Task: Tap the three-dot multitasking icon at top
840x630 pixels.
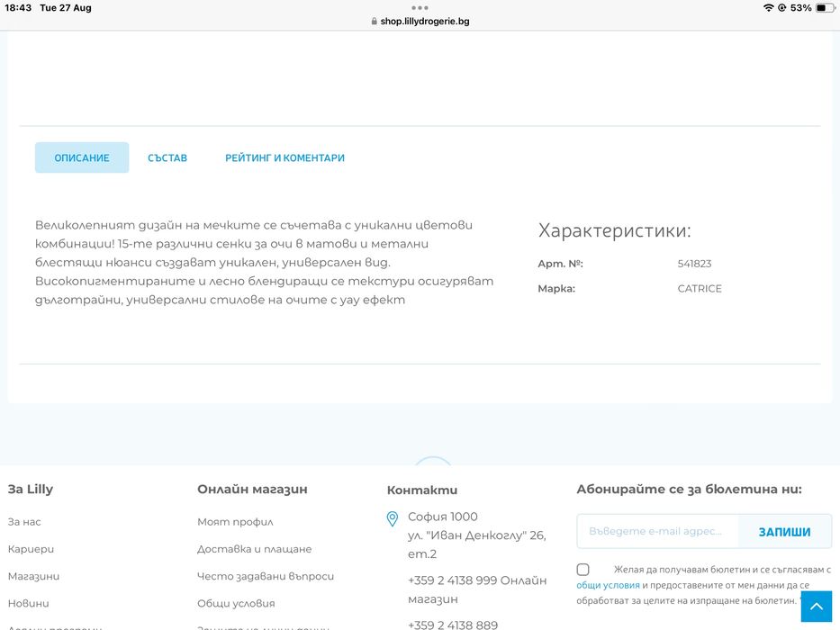Action: click(420, 7)
